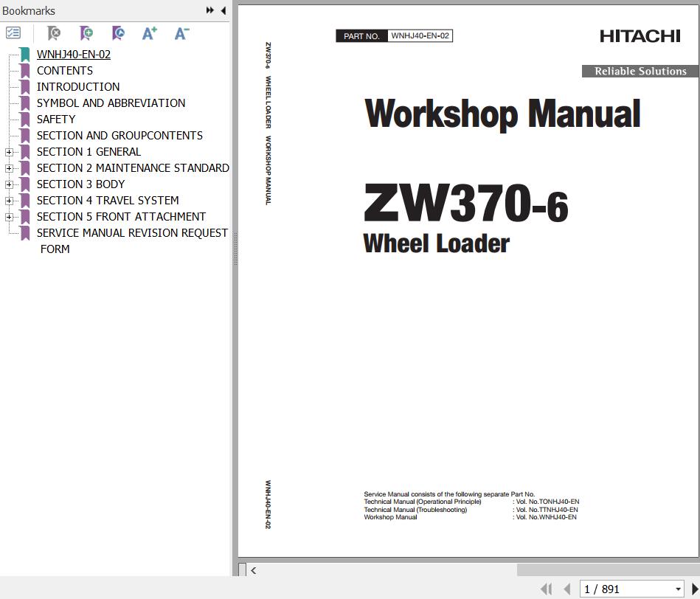This screenshot has width=700, height=599.
Task: Select SYMBOL AND ABBREVIATION bookmark
Action: point(111,103)
